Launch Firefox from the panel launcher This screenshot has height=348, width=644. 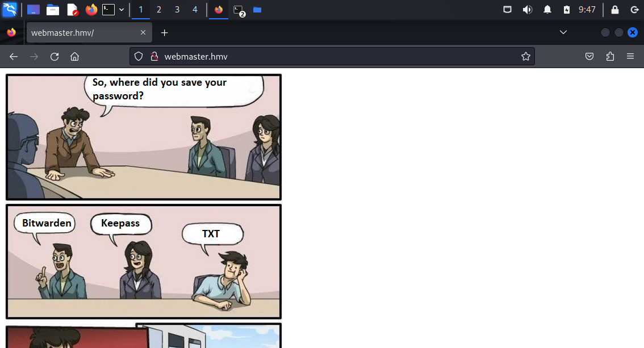tap(91, 10)
